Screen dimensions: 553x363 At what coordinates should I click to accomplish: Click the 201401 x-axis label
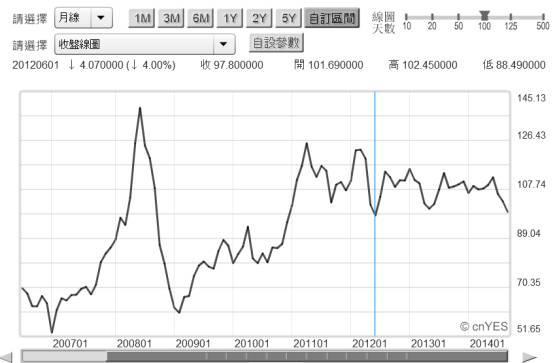[x=487, y=343]
